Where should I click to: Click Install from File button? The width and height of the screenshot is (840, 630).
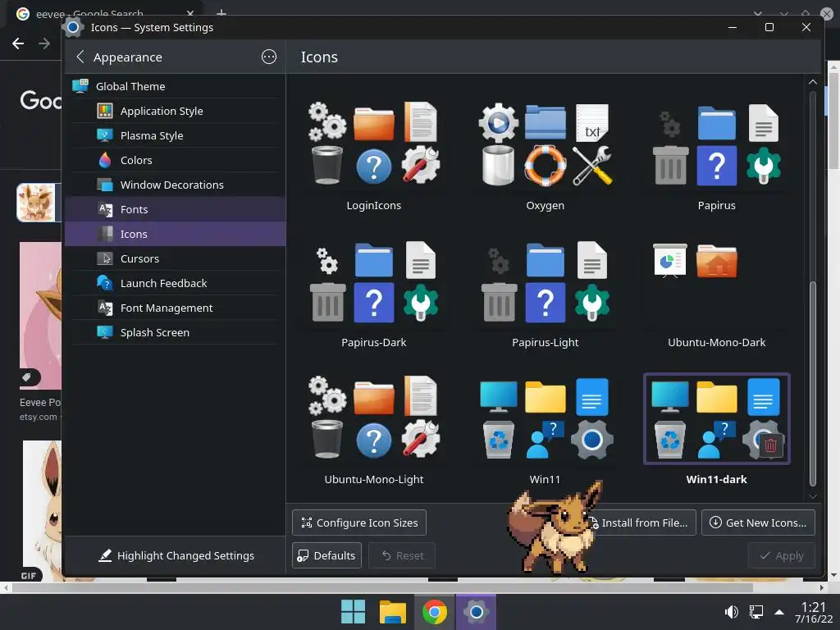(x=641, y=523)
